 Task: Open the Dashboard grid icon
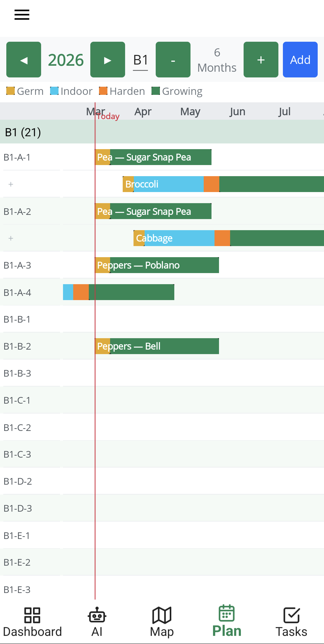(x=32, y=615)
